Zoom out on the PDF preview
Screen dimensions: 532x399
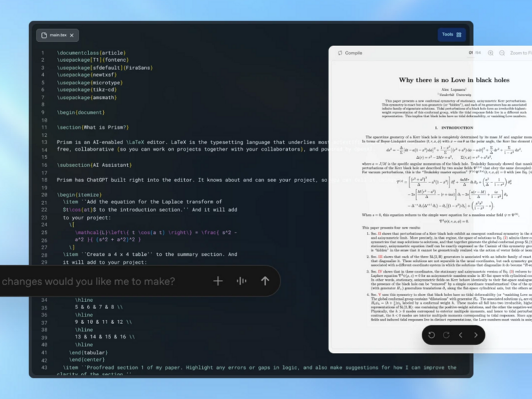coord(502,53)
